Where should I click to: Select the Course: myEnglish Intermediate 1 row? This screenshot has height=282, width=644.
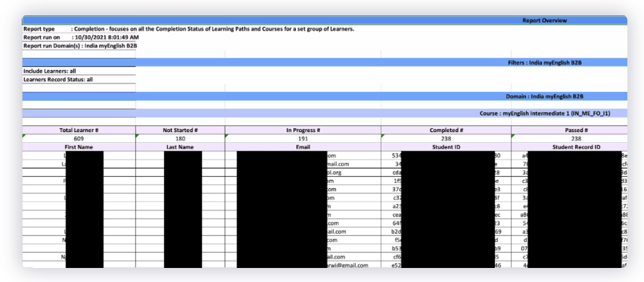[x=544, y=113]
